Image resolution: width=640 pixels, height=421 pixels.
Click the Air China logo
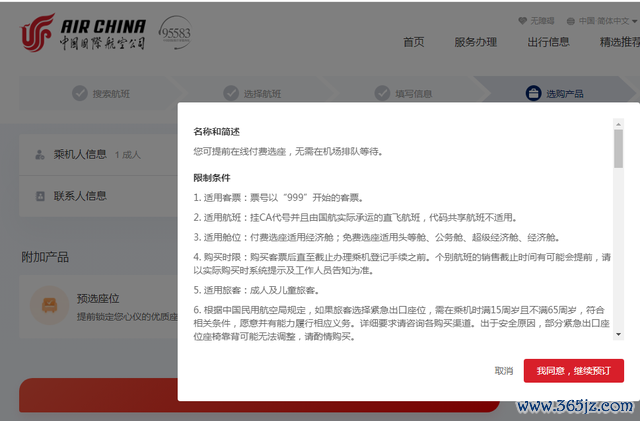point(83,33)
